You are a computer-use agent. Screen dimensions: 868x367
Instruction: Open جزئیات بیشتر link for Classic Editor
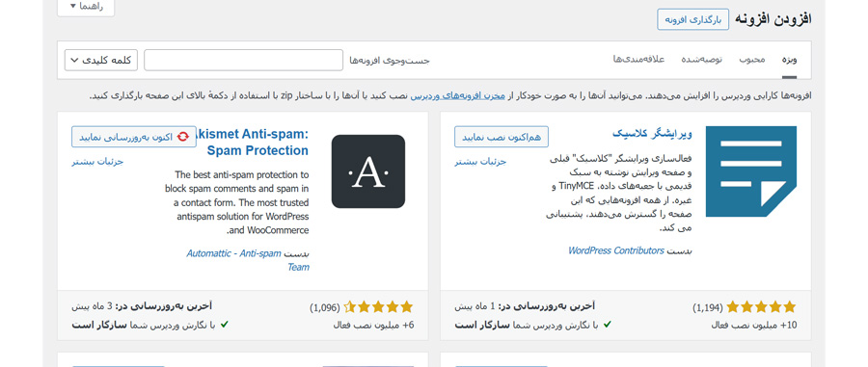pyautogui.click(x=480, y=162)
